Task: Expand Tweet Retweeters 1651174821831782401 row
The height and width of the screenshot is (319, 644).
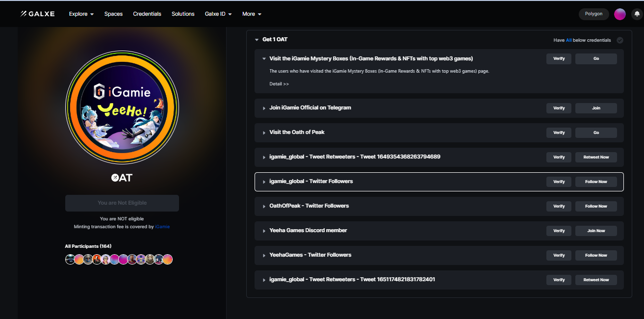Action: pyautogui.click(x=264, y=280)
